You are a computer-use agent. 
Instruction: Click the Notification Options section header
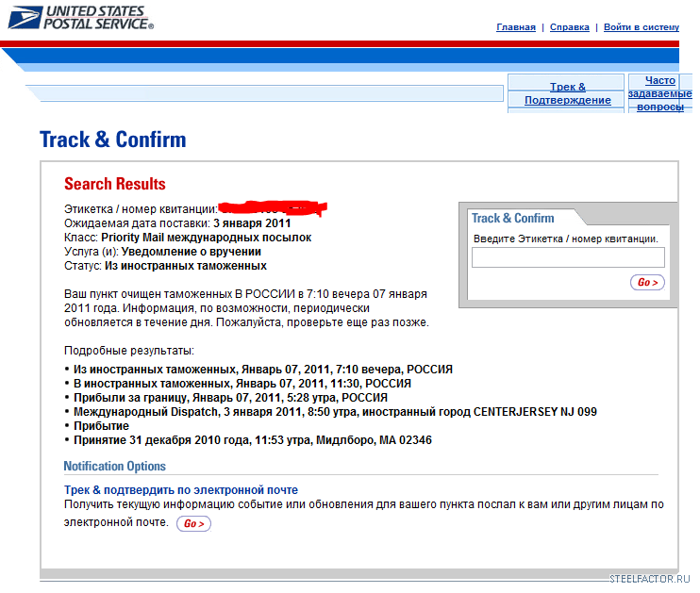(x=115, y=466)
